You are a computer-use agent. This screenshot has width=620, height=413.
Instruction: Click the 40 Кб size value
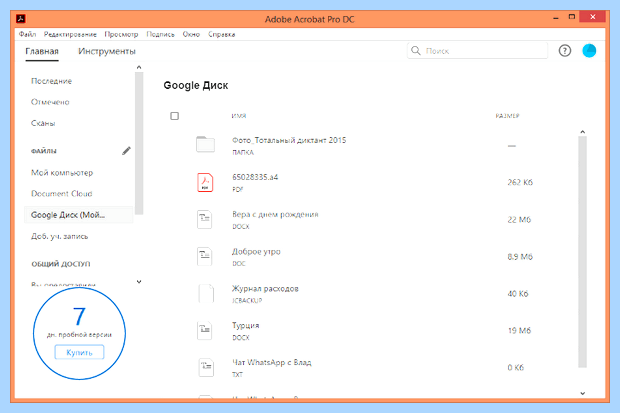click(x=518, y=294)
